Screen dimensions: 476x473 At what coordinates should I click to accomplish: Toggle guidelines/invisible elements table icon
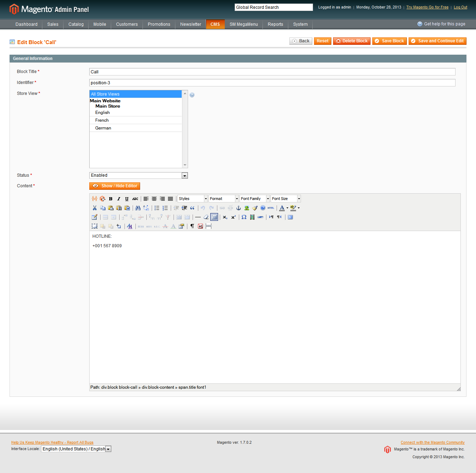(214, 217)
